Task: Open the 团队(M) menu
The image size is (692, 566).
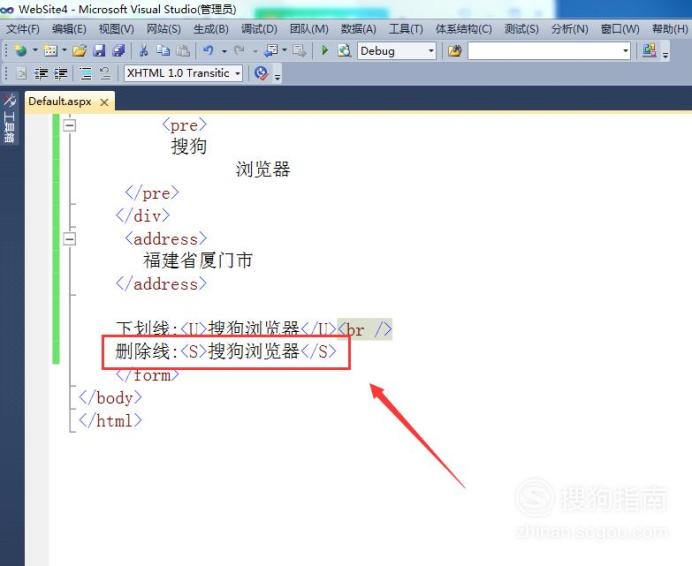Action: click(309, 29)
